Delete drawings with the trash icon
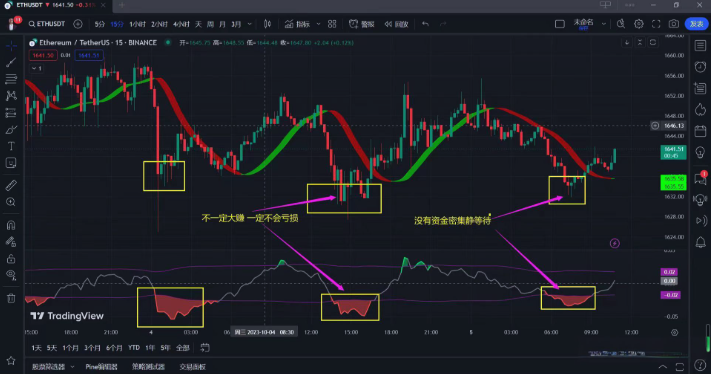Viewport: 711px width, 374px height. click(x=11, y=298)
